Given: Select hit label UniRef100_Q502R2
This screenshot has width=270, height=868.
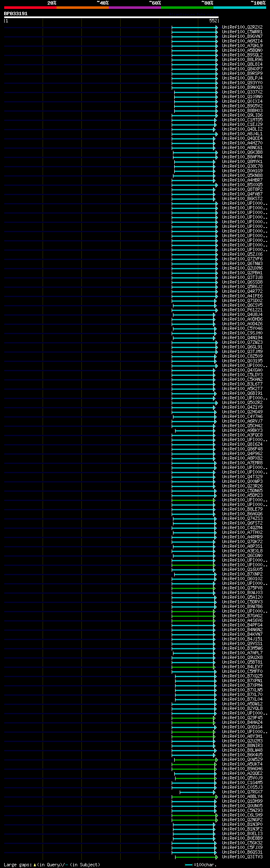Looking at the screenshot, I should coord(242,402).
